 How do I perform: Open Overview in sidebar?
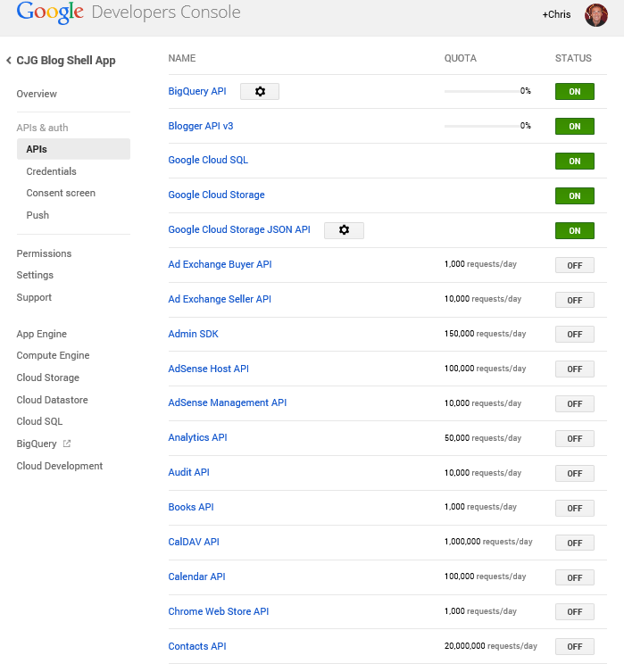point(37,94)
